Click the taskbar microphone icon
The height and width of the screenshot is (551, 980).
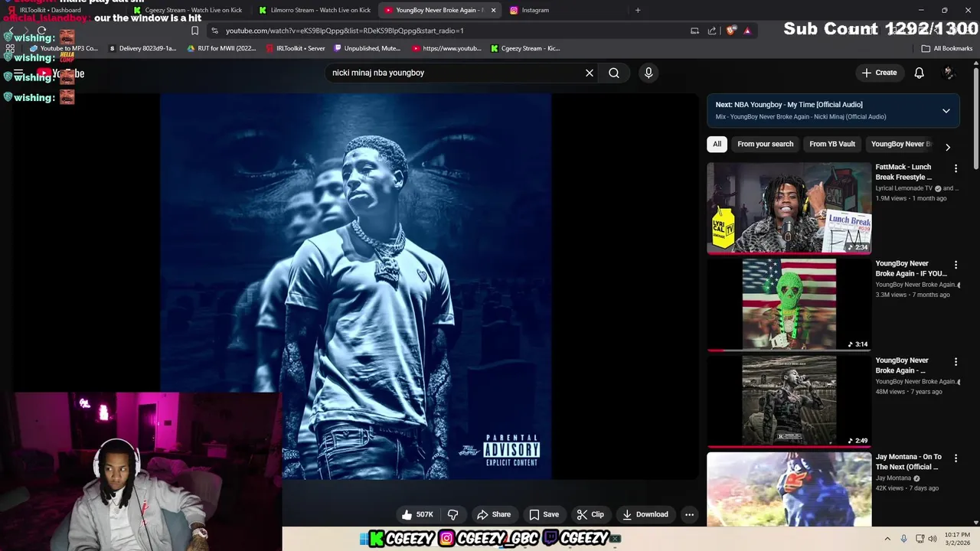tap(903, 539)
